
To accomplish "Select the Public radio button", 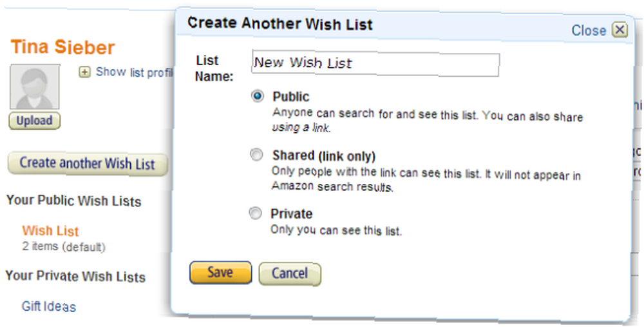I will pos(257,96).
